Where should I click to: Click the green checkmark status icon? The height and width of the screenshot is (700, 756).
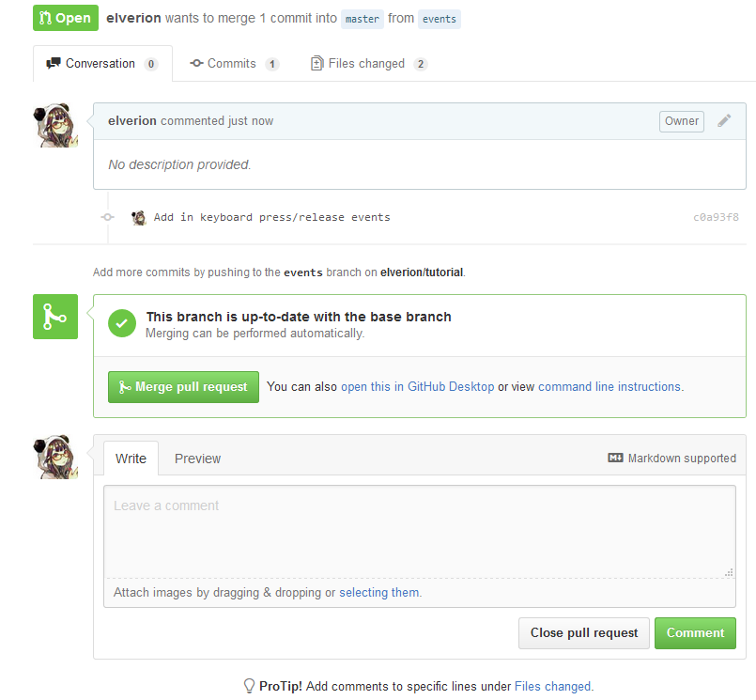click(x=121, y=324)
